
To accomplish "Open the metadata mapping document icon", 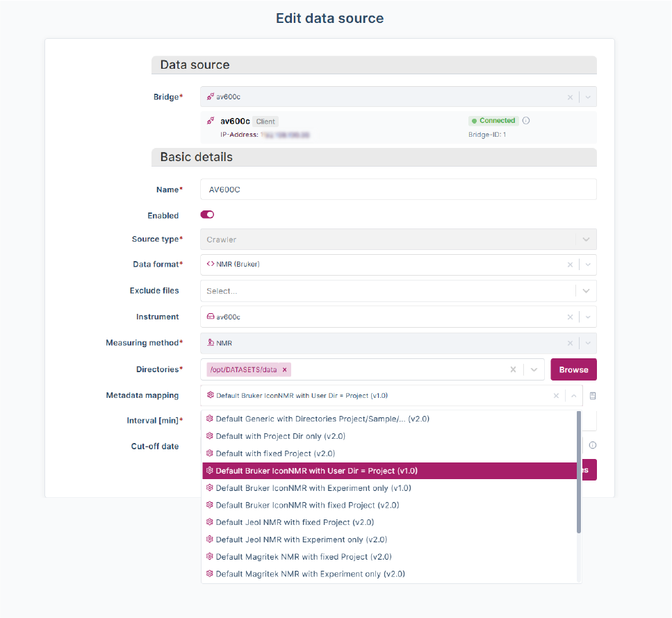I will click(x=593, y=396).
